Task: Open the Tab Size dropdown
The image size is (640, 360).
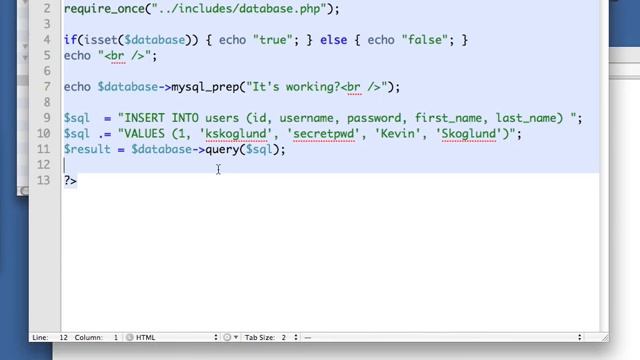Action: 271,338
